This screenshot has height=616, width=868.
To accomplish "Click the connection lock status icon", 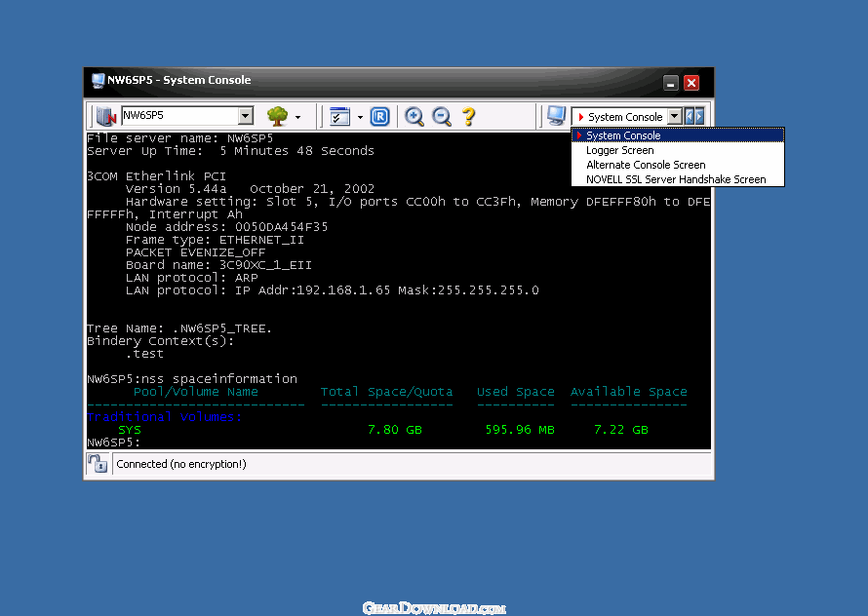I will click(x=98, y=464).
